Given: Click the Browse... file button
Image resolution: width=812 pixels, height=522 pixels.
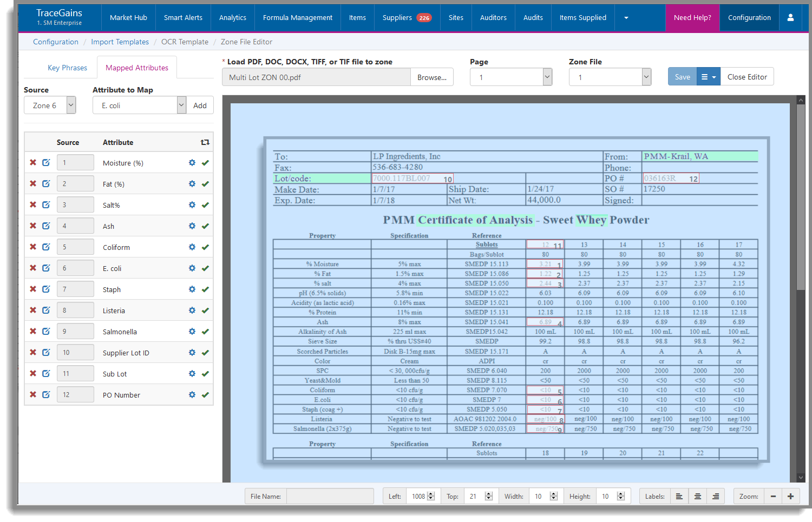Looking at the screenshot, I should coord(432,77).
